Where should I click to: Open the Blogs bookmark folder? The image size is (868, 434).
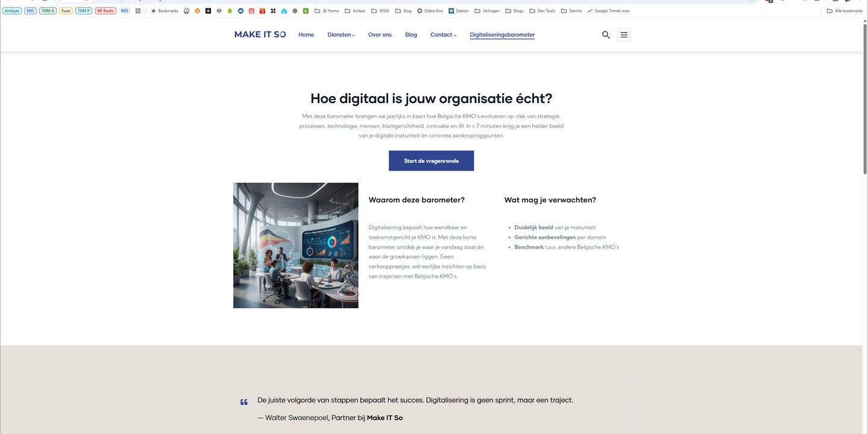tap(514, 11)
